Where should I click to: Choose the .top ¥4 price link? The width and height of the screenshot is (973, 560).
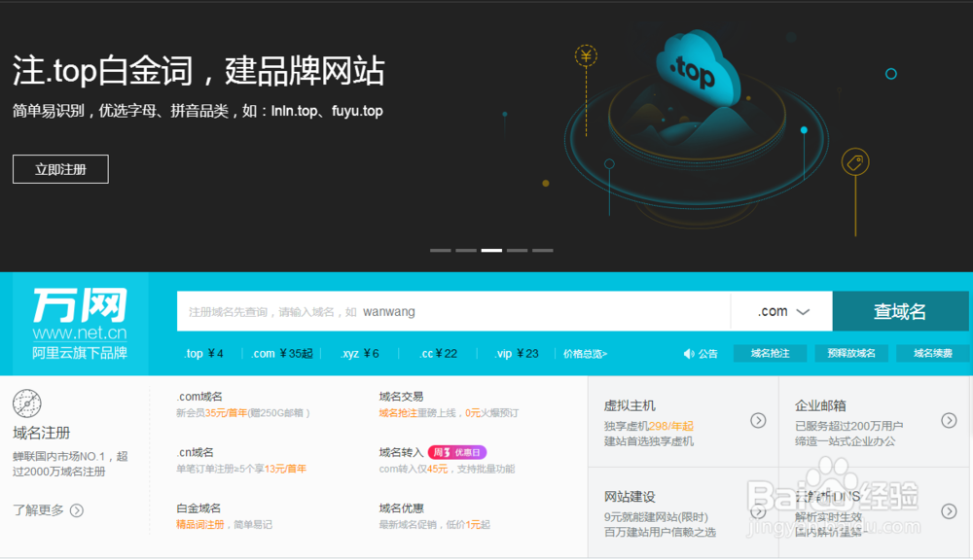(x=203, y=354)
